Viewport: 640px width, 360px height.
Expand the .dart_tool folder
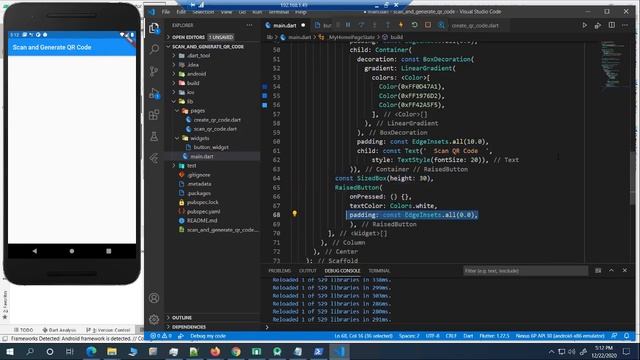click(x=198, y=56)
